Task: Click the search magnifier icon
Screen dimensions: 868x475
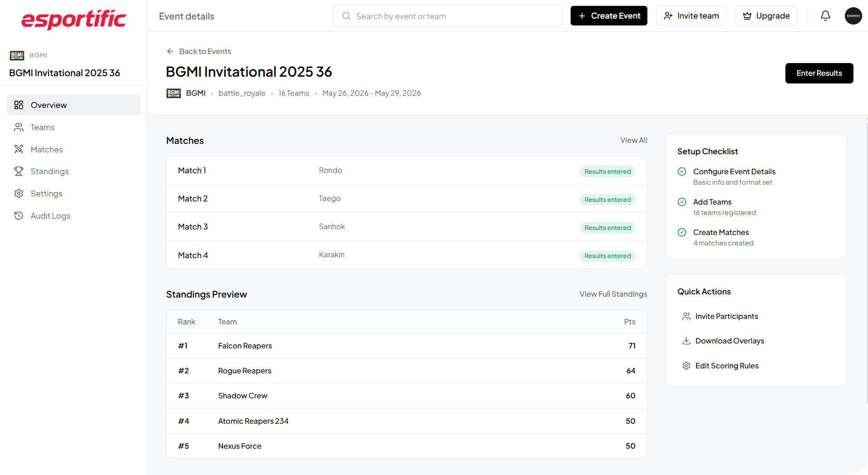Action: point(346,16)
